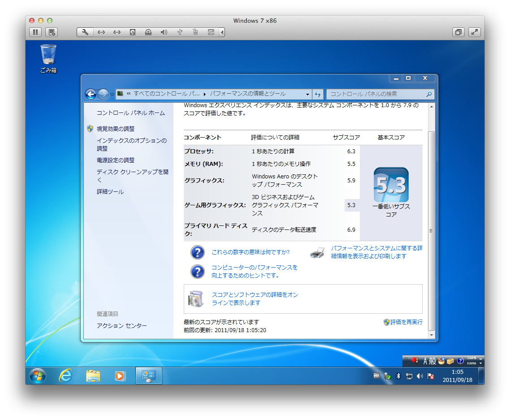Image resolution: width=510 pixels, height=420 pixels.
Task: Click the sound card speaker icon in VMware toolbar
Action: tap(164, 32)
